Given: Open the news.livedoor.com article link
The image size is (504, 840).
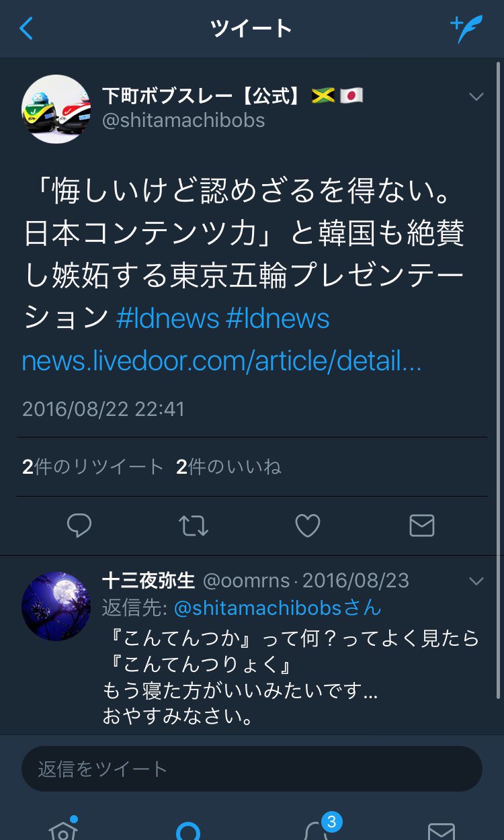Looking at the screenshot, I should tap(222, 362).
